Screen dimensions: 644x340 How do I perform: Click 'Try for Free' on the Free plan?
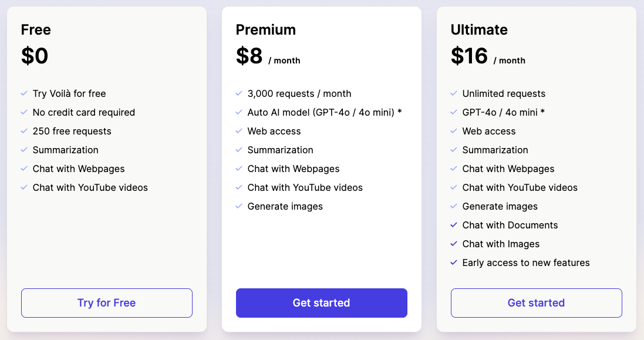tap(106, 303)
